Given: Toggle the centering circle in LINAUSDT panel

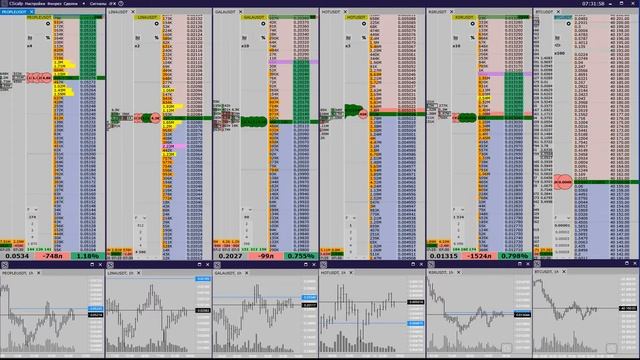Looking at the screenshot, I should coord(156,24).
